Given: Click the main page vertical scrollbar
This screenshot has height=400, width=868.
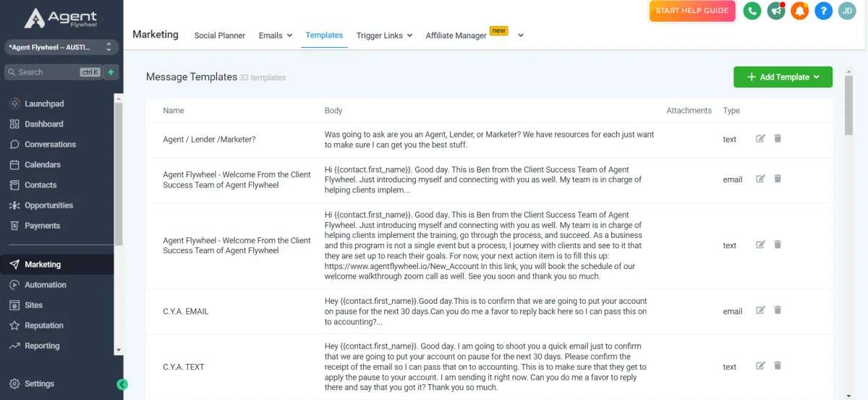Looking at the screenshot, I should 848,105.
